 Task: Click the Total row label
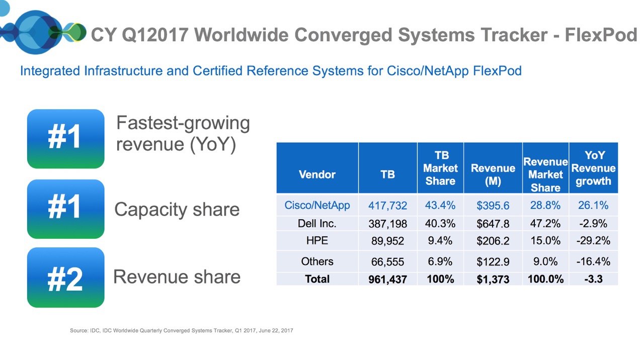(317, 279)
